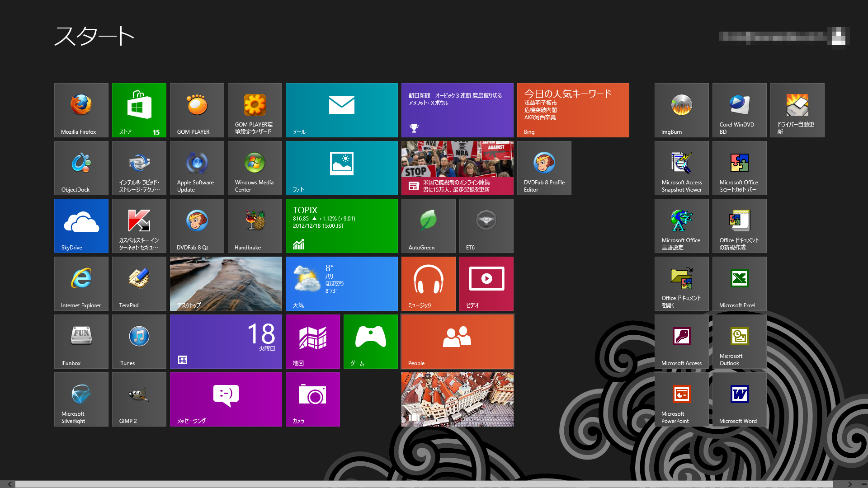This screenshot has width=868, height=488.
Task: Open the SkyDrive cloud tile
Action: pos(81,225)
